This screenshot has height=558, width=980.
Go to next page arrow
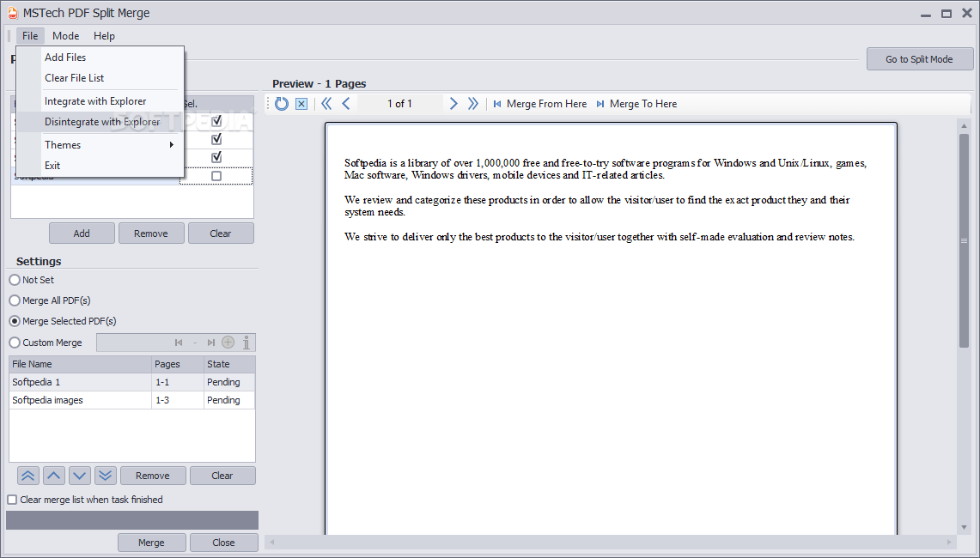(453, 104)
